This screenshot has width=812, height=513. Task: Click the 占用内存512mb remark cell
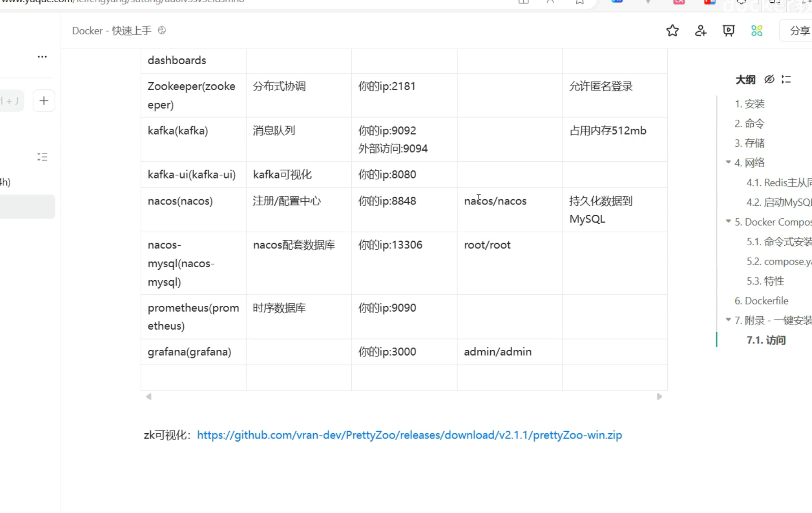tap(615, 139)
